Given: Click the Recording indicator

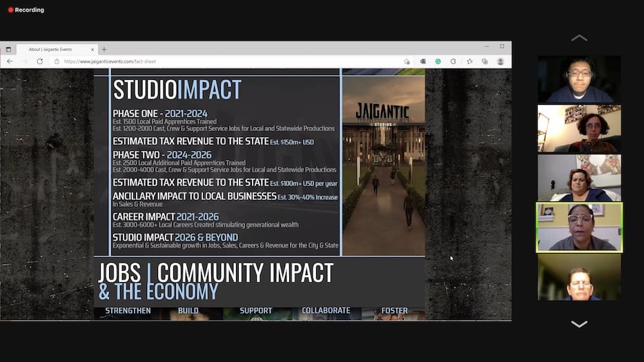Looking at the screenshot, I should pos(26,10).
